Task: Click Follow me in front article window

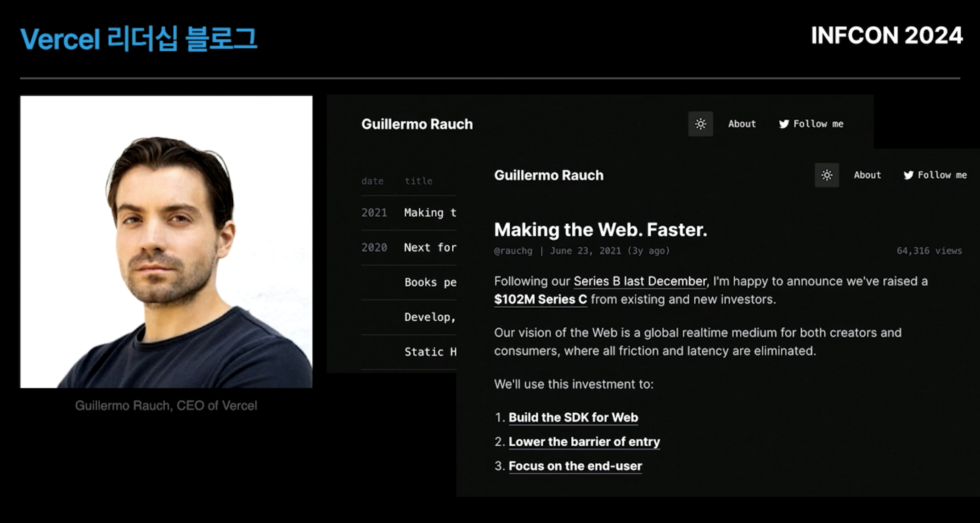Action: tap(942, 175)
